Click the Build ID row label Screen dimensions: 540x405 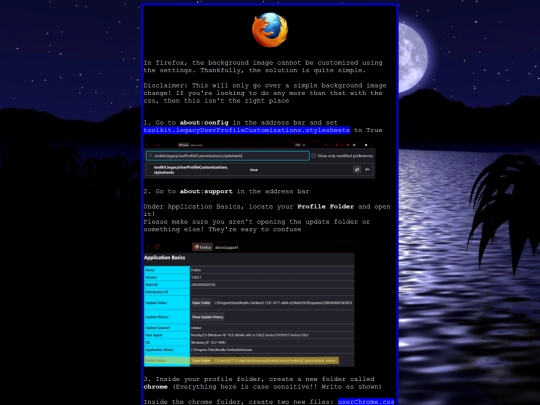[x=152, y=285]
